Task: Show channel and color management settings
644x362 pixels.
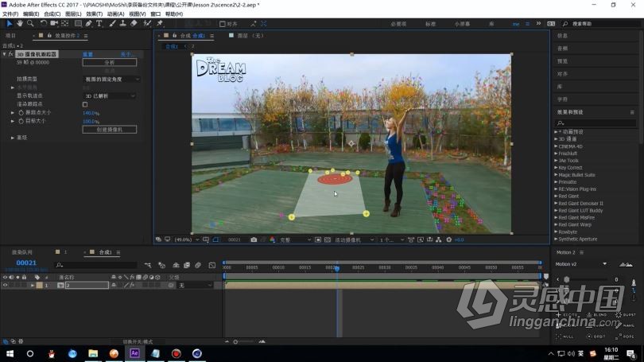Action: 272,239
